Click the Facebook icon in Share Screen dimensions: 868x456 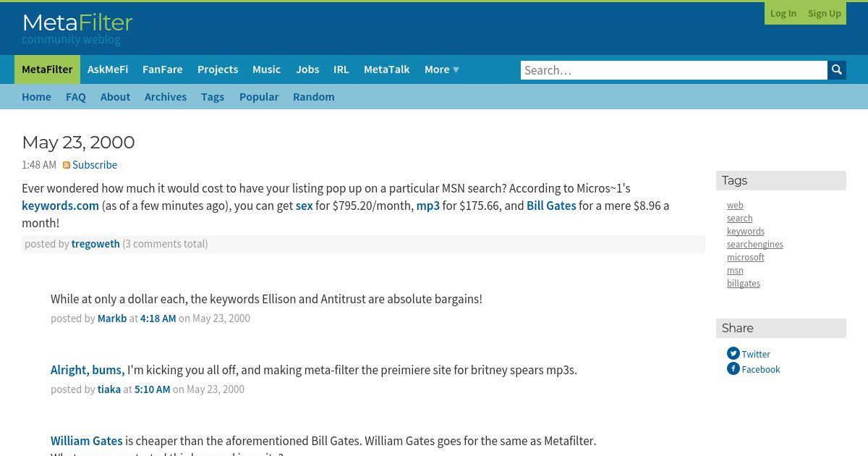click(x=733, y=369)
